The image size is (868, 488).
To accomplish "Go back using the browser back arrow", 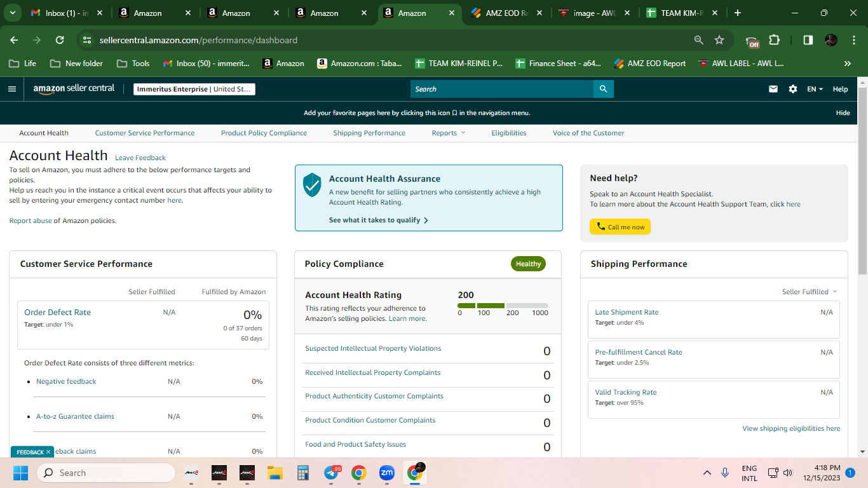I will [x=14, y=40].
